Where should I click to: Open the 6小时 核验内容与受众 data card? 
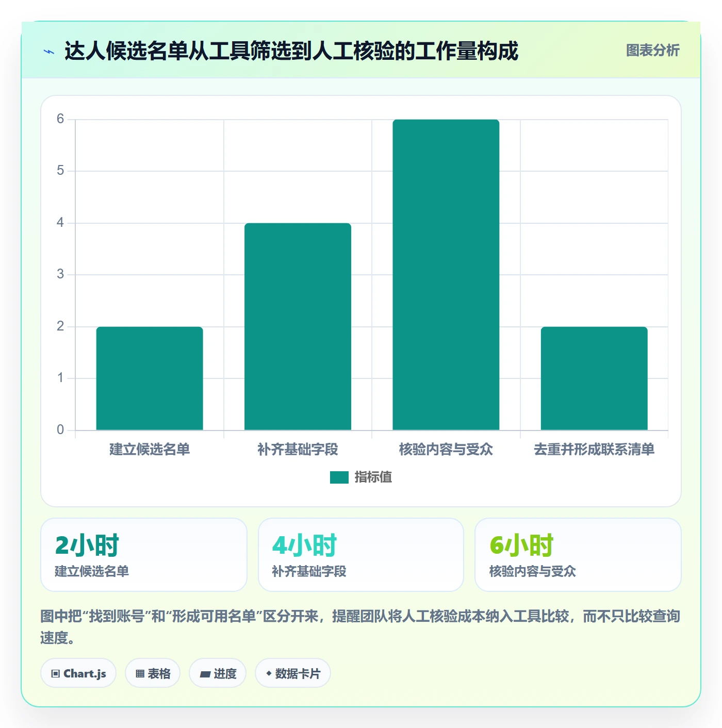pyautogui.click(x=578, y=555)
